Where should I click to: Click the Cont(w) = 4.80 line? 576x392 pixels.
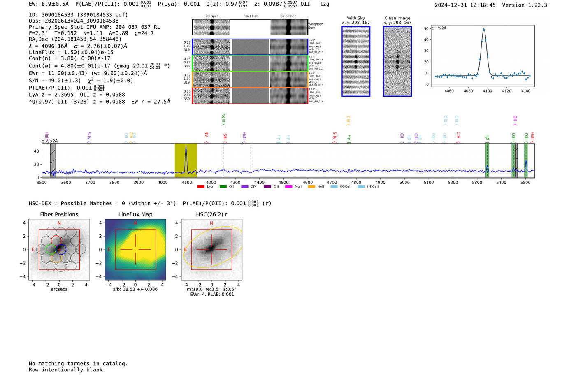pos(99,65)
